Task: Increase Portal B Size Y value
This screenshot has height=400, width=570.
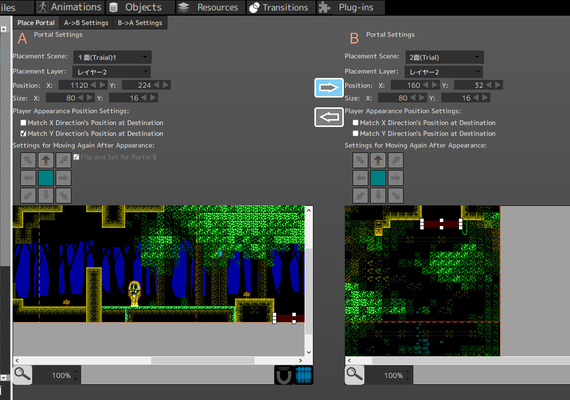Action: point(485,98)
